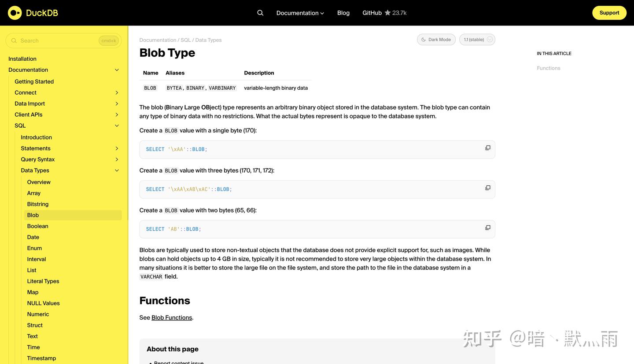The image size is (634, 364).
Task: Go to the Blog page
Action: pyautogui.click(x=343, y=12)
